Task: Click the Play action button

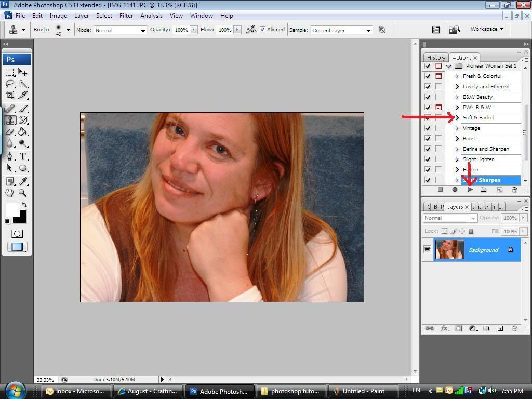Action: click(x=470, y=190)
